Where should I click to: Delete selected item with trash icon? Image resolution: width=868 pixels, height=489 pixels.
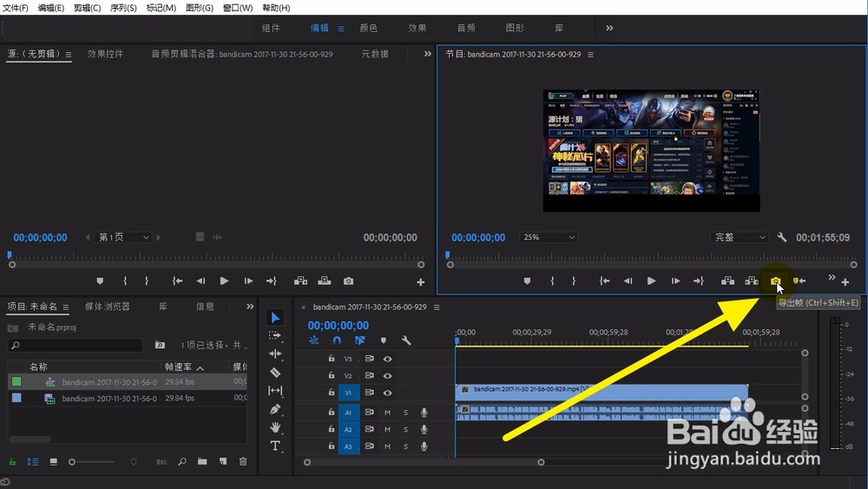243,461
